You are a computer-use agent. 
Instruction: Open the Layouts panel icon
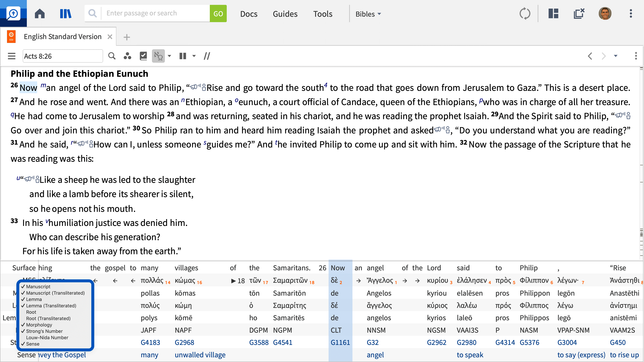pyautogui.click(x=553, y=14)
